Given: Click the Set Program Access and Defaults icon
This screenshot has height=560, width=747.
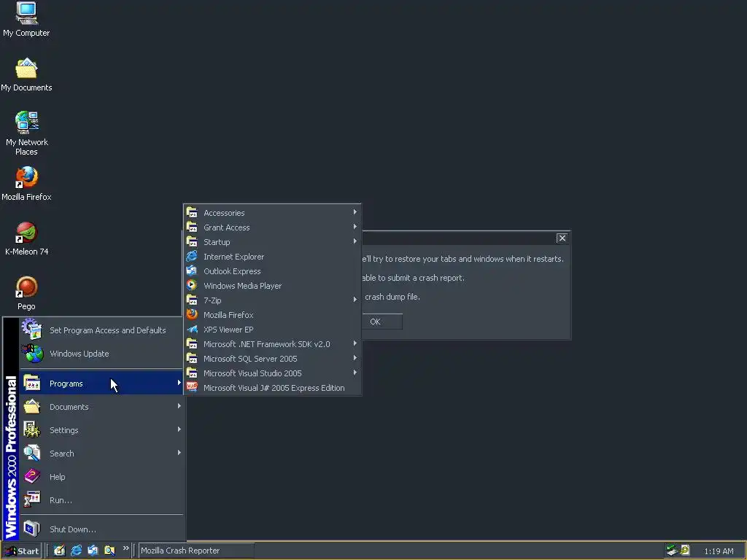Looking at the screenshot, I should 32,329.
